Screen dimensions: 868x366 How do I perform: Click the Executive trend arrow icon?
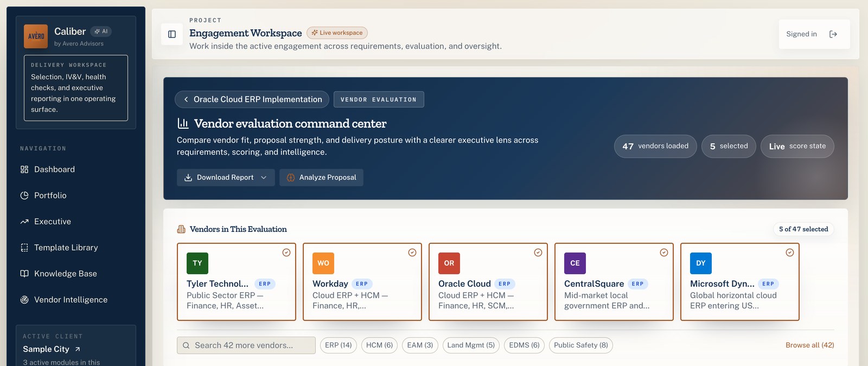pos(24,222)
